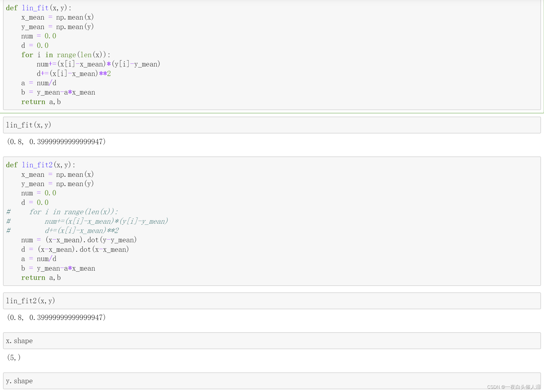This screenshot has width=544, height=392.
Task: Click the lin_fit(x, y) output tuple below the first call
Action: (56, 142)
